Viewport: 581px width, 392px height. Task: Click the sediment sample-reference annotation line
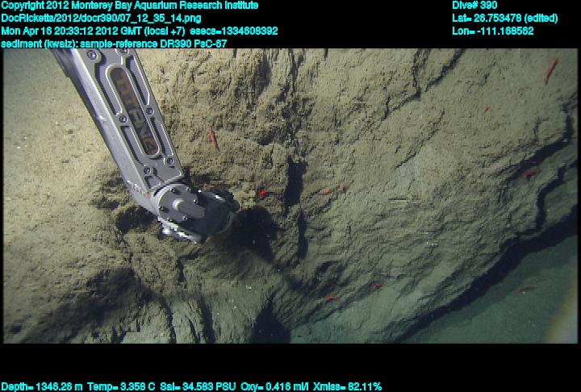(114, 44)
